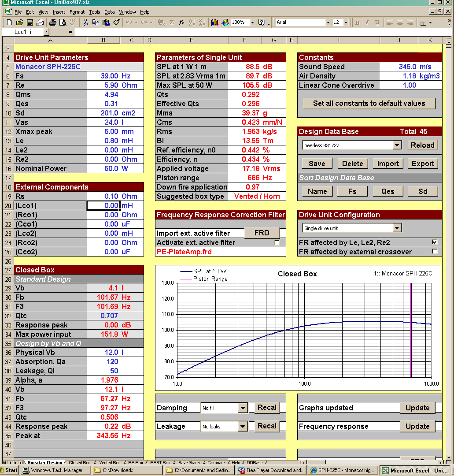
Task: Click the Save design button
Action: point(317,164)
